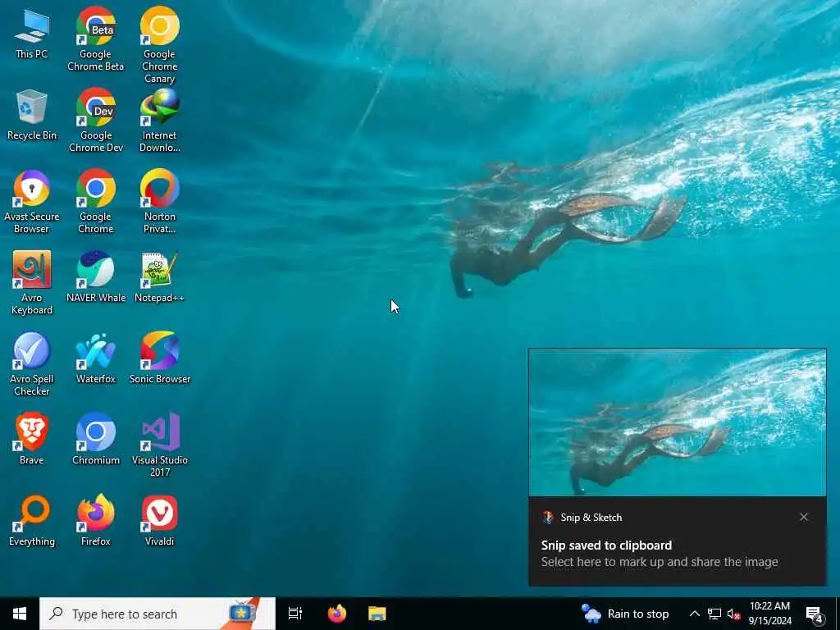Select the Brave browser shortcut
This screenshot has height=630, width=840.
pos(32,440)
